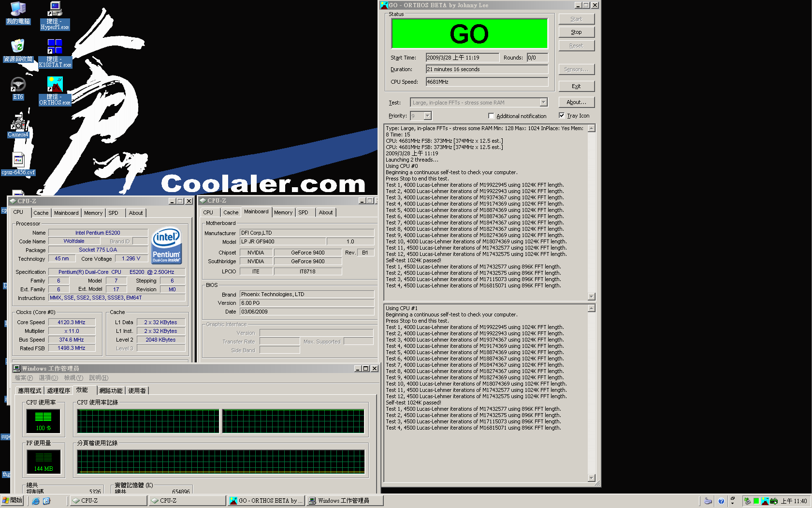Click the keyboard language bar icon
This screenshot has width=812, height=508.
click(x=708, y=501)
